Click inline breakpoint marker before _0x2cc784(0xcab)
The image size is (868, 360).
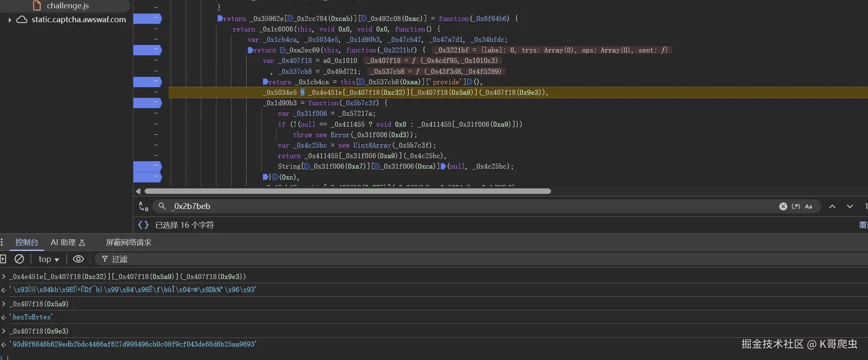[290, 18]
